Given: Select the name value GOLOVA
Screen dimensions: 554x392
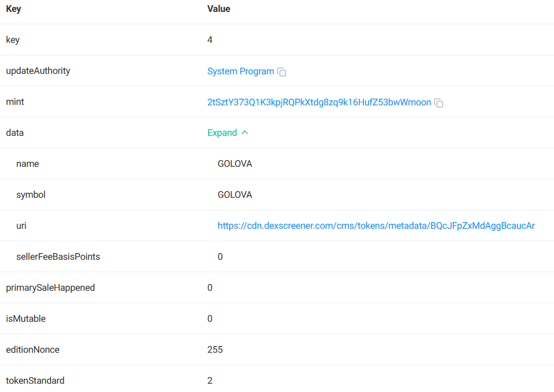Looking at the screenshot, I should (x=234, y=164).
